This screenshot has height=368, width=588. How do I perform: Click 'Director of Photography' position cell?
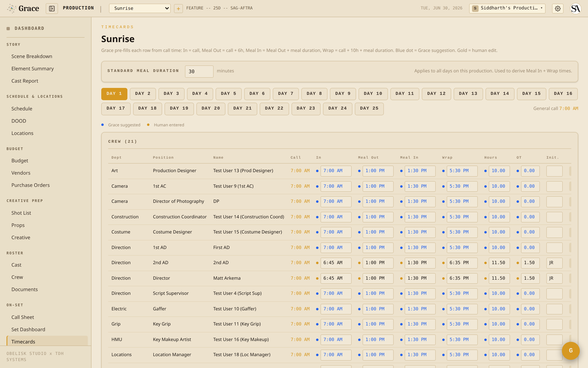[178, 201]
